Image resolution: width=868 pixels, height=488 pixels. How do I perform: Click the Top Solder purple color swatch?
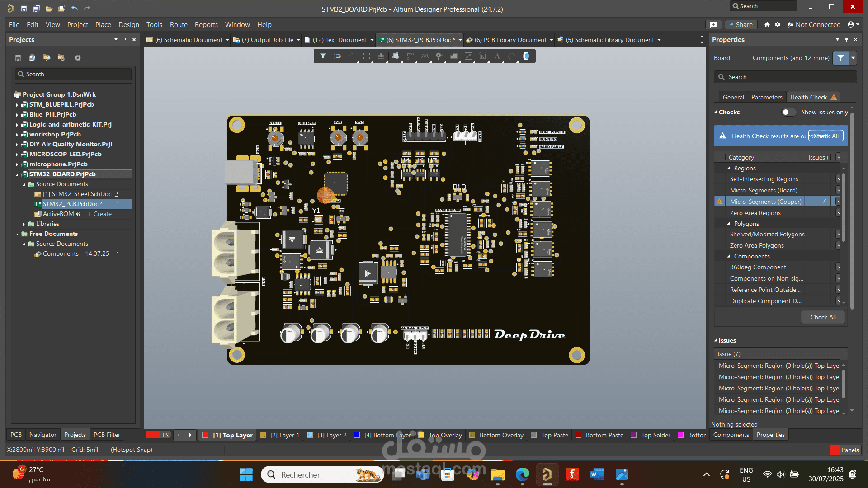[x=634, y=435]
